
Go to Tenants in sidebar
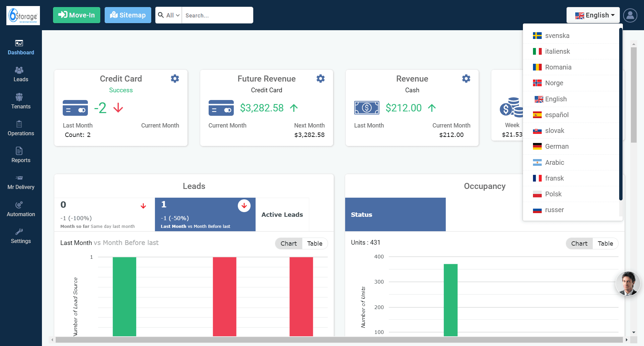point(21,101)
